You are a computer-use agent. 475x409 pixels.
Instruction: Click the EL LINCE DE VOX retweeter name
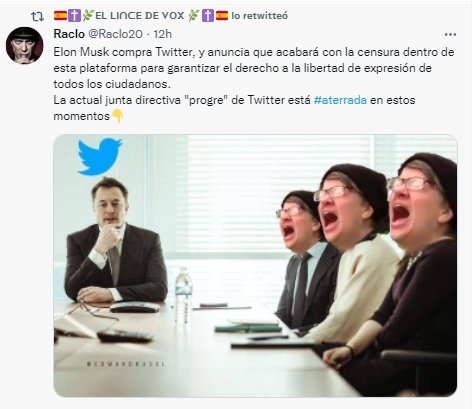[x=139, y=16]
